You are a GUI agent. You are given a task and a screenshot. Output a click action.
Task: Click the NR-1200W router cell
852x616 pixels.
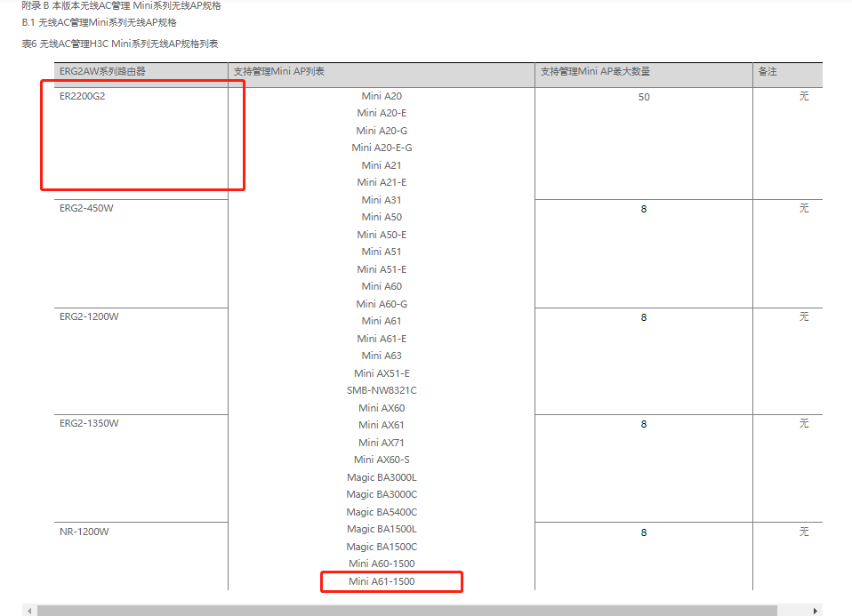[x=141, y=556]
